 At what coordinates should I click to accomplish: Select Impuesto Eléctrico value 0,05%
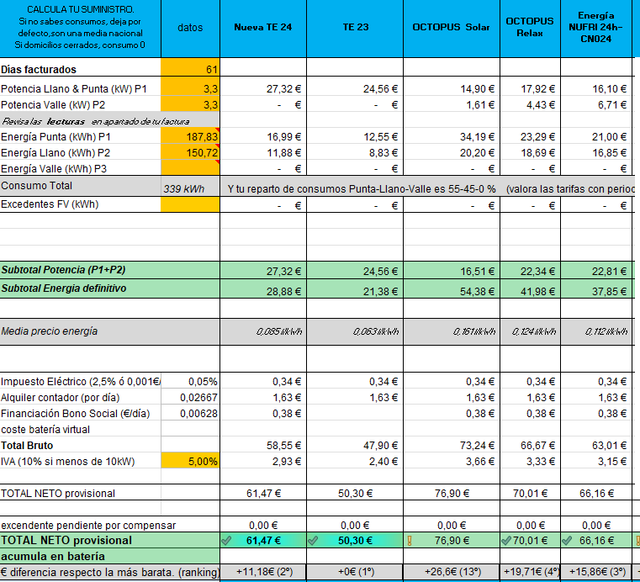pyautogui.click(x=190, y=381)
